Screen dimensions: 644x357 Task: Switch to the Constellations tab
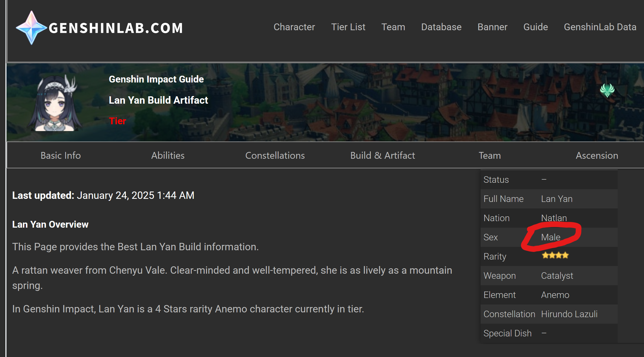click(x=275, y=155)
